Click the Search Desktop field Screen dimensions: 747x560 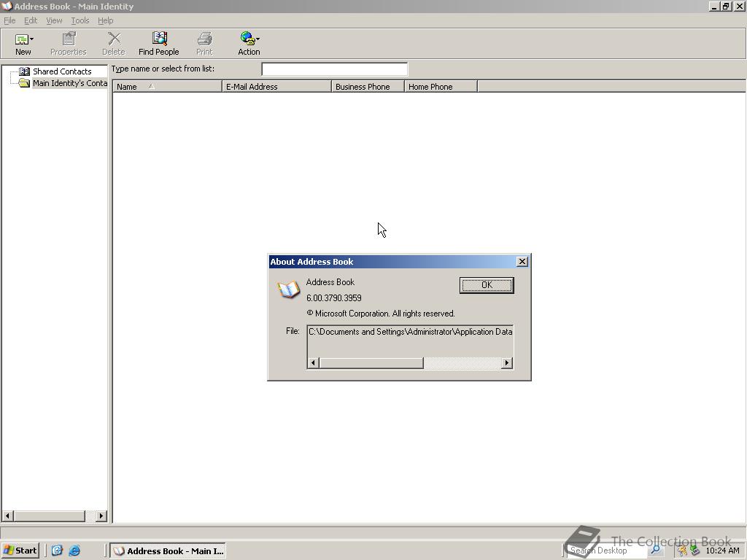608,551
